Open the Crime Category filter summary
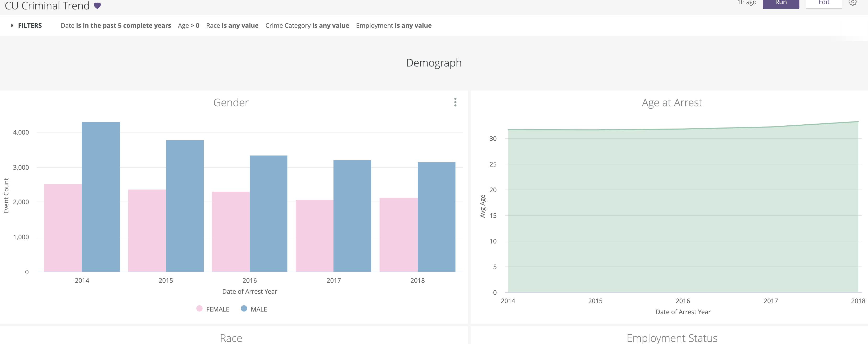 (307, 26)
